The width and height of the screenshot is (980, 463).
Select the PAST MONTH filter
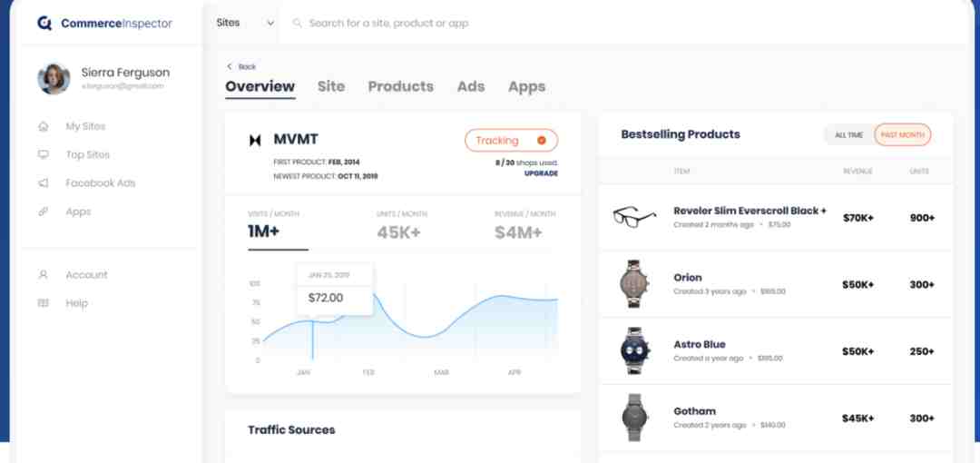tap(903, 134)
